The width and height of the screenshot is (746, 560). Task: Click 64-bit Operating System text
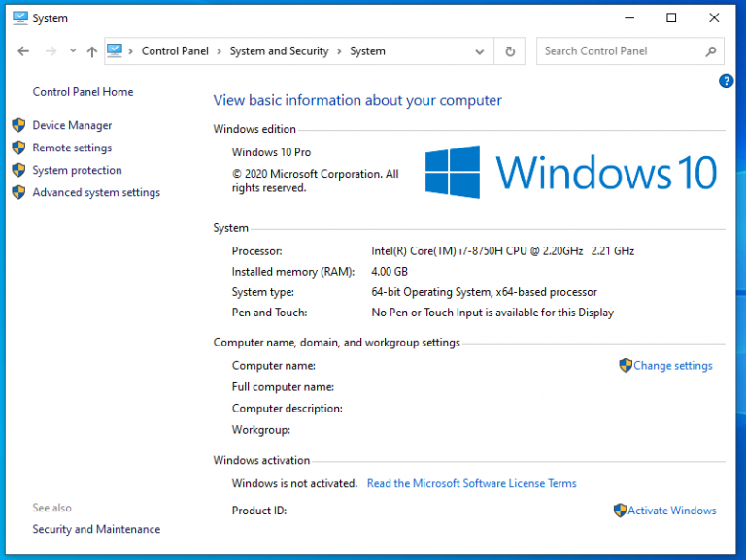point(484,292)
